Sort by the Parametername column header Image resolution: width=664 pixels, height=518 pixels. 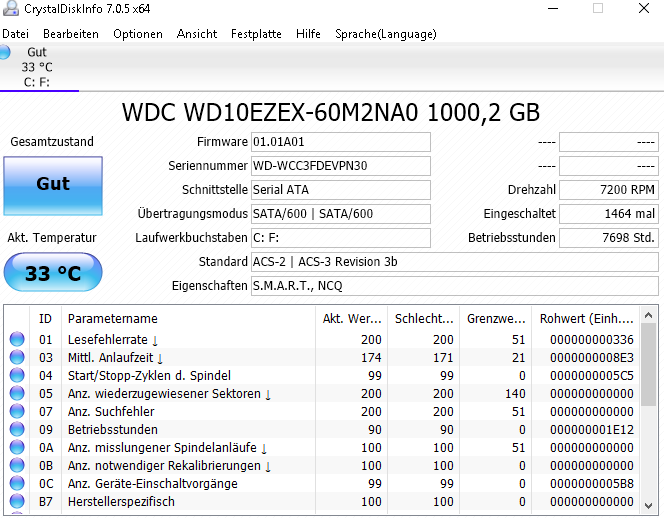click(188, 319)
